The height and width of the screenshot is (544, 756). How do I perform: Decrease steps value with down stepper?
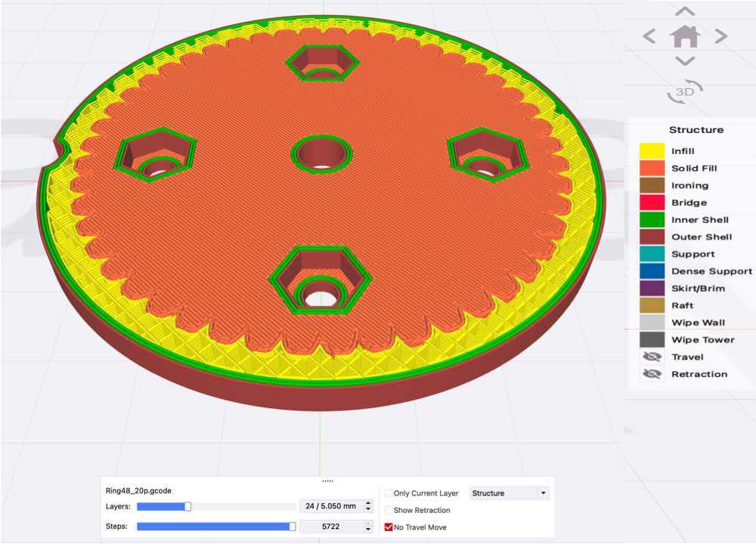368,530
